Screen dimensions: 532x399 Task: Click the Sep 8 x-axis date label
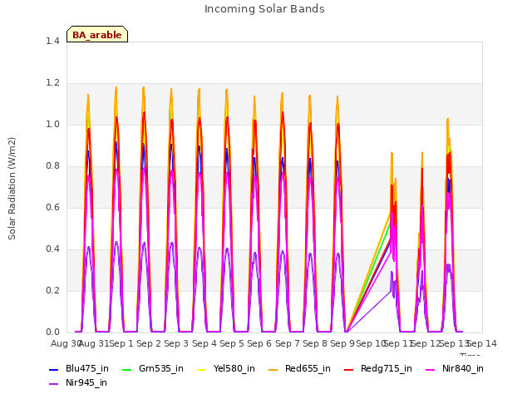point(315,343)
